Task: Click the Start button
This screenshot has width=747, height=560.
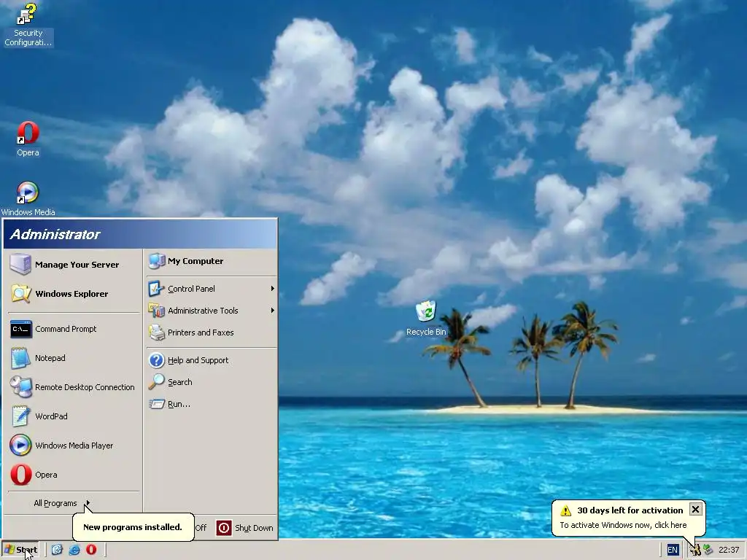Action: [x=20, y=550]
